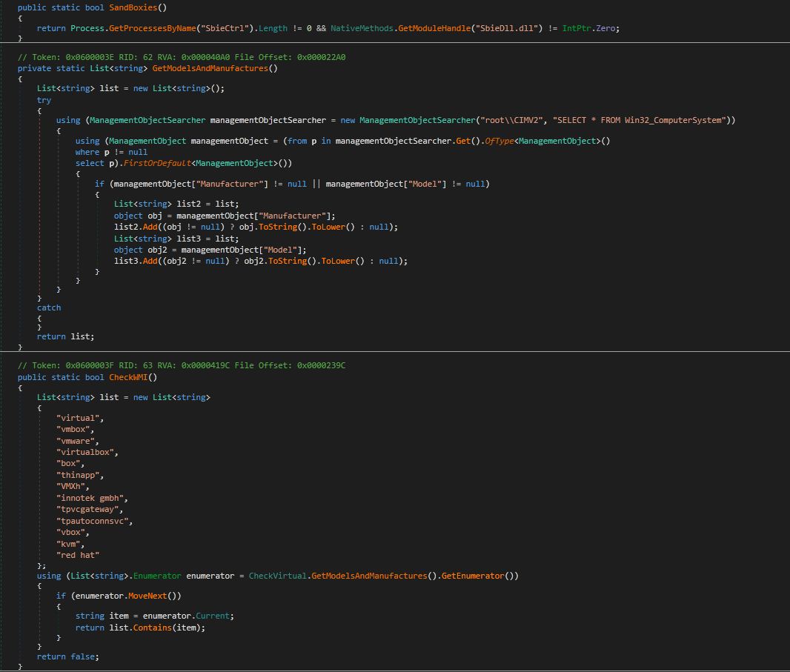The image size is (790, 672).
Task: Click the "red hat" string entry
Action: click(x=77, y=555)
